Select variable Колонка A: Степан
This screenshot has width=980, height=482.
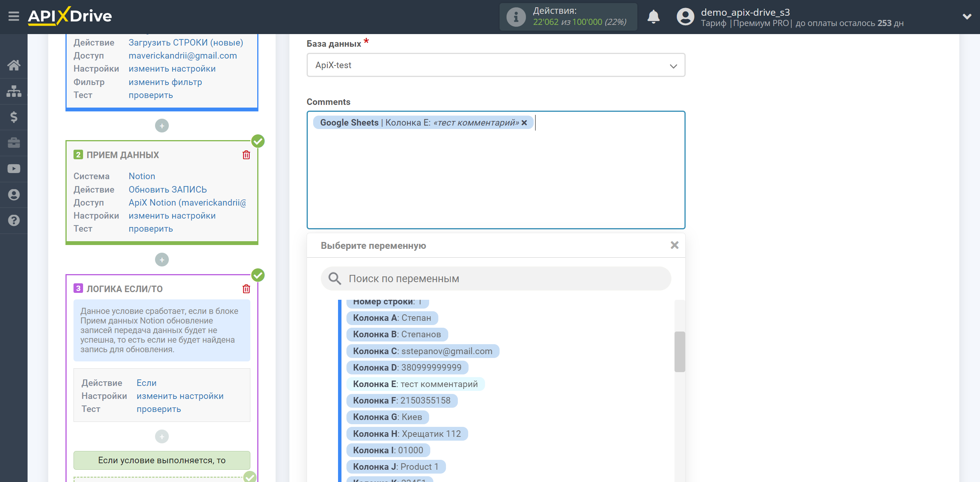392,318
